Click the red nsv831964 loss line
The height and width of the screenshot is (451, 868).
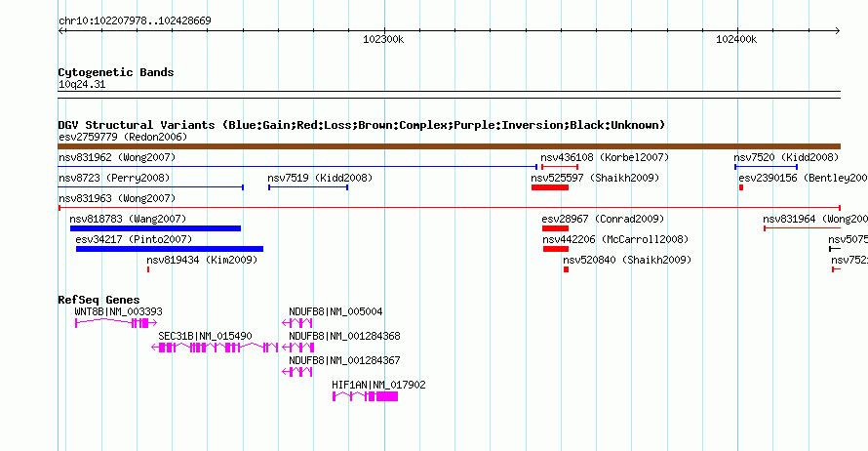[x=802, y=228]
